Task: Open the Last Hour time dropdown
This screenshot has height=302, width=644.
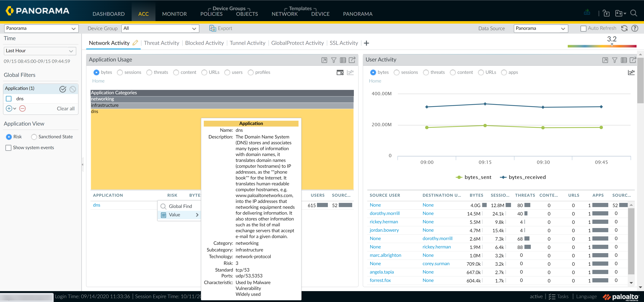Action: coord(40,51)
